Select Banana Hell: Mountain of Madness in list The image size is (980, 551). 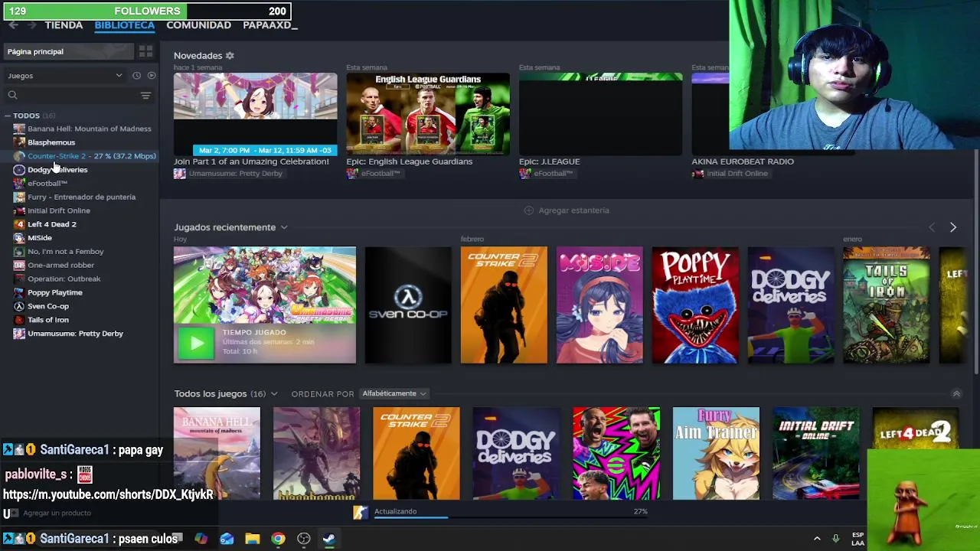click(90, 129)
